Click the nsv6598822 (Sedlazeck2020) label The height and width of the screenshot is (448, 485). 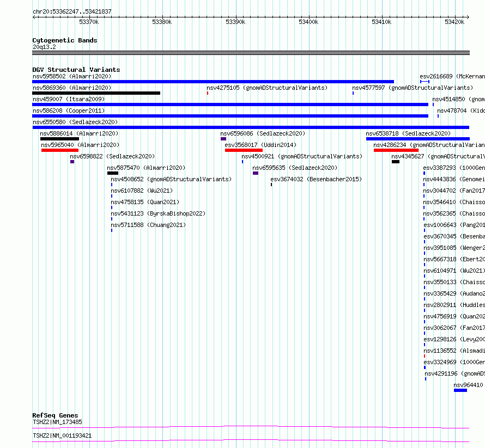point(112,156)
